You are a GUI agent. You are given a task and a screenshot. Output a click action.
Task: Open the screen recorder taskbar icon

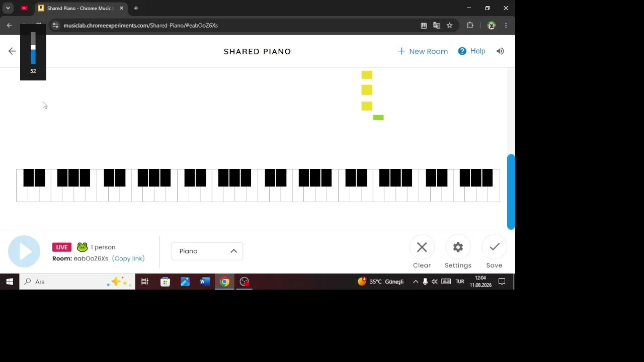[245, 282]
